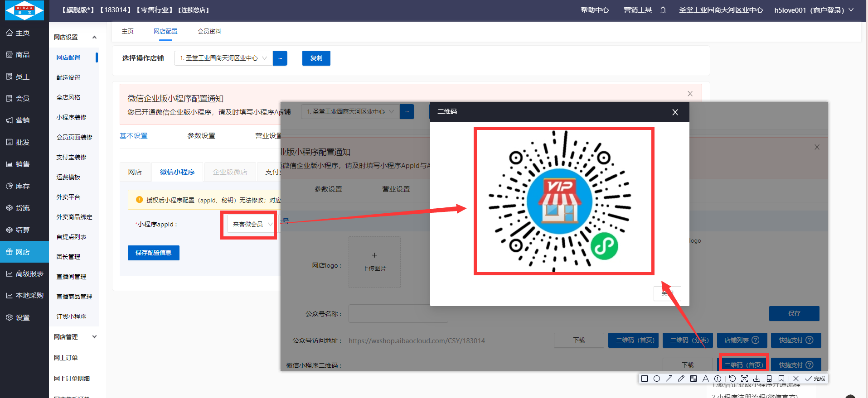The width and height of the screenshot is (868, 398).
Task: Select the arrow annotation tool
Action: click(669, 379)
